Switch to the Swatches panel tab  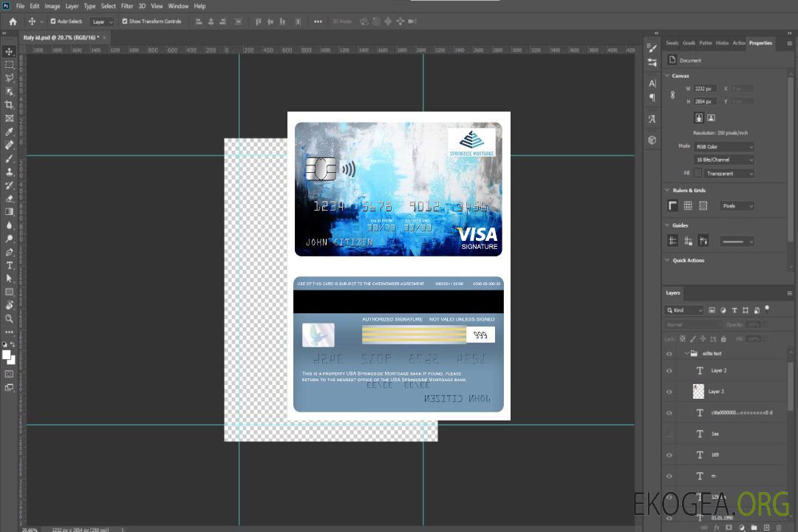(x=672, y=43)
